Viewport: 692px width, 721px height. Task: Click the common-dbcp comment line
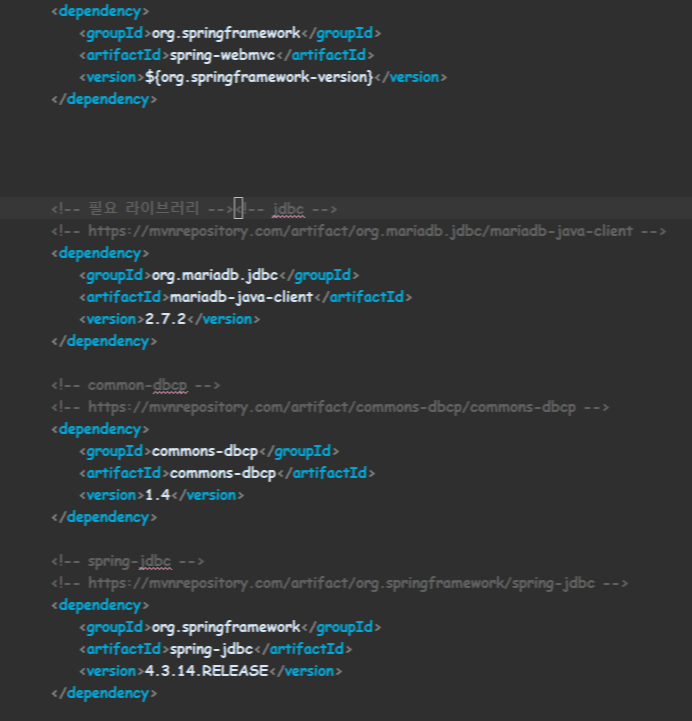coord(136,385)
